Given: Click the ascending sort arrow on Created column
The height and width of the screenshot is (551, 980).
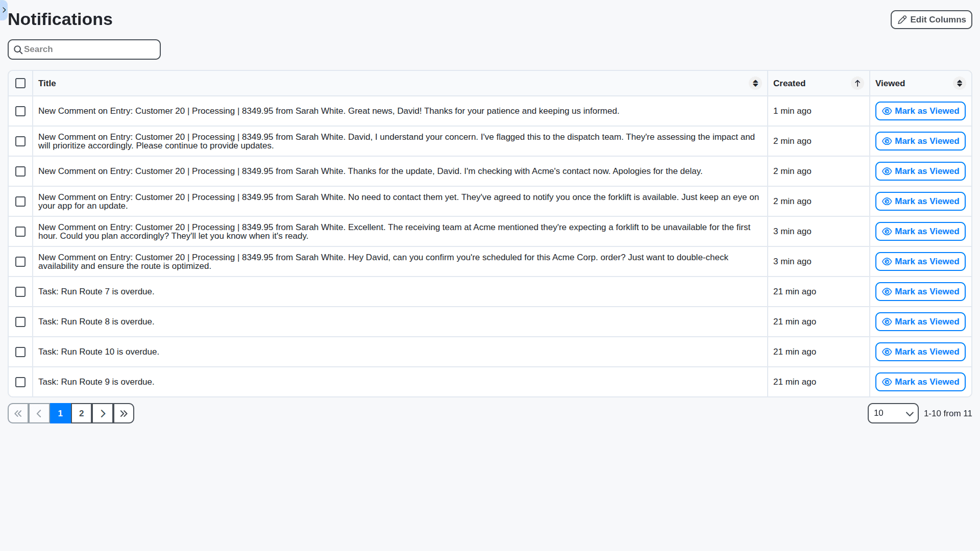Looking at the screenshot, I should (857, 83).
